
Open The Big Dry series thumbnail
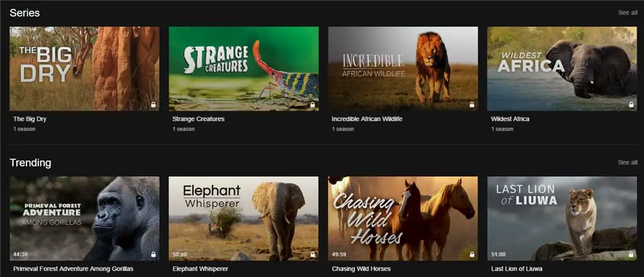point(84,69)
